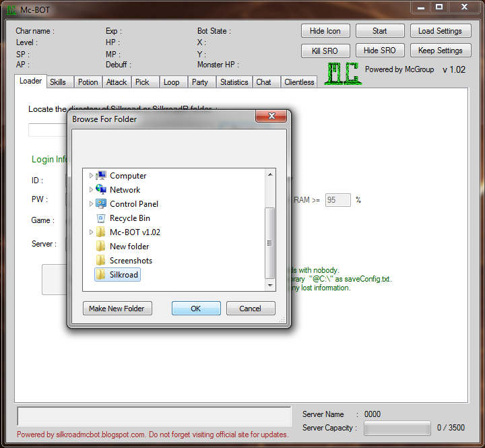485x448 pixels.
Task: Click the 'Powered by McGroup' text
Action: point(399,69)
